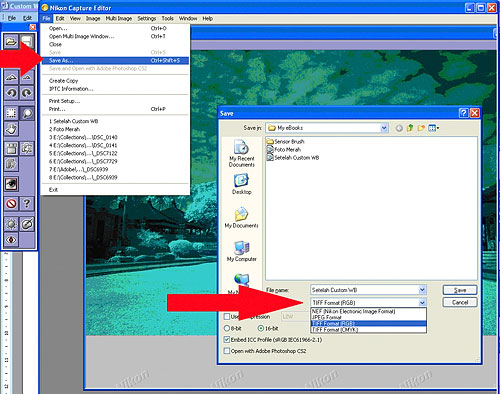Click the Back arrow in Save dialog
Image resolution: width=500 pixels, height=394 pixels.
(x=399, y=128)
